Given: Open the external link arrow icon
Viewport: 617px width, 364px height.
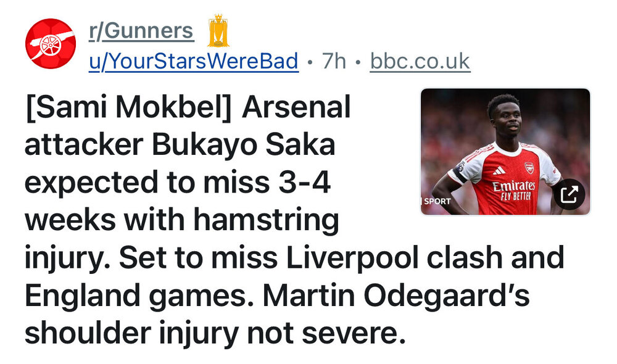Looking at the screenshot, I should pos(569,195).
